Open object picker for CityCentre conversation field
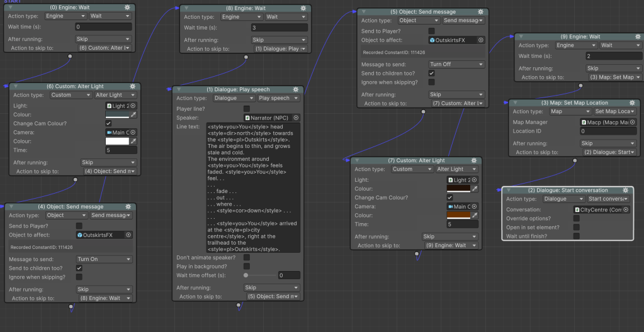The height and width of the screenshot is (332, 644). pos(624,209)
